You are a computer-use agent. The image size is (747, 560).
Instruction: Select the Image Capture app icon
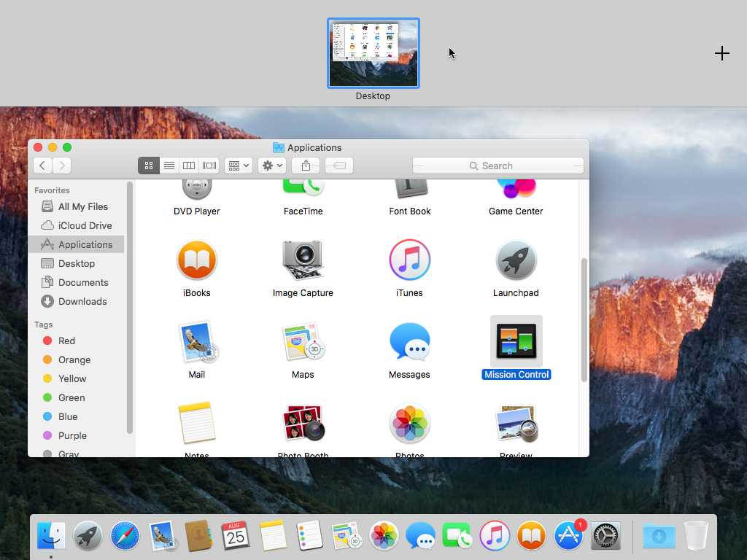point(303,260)
